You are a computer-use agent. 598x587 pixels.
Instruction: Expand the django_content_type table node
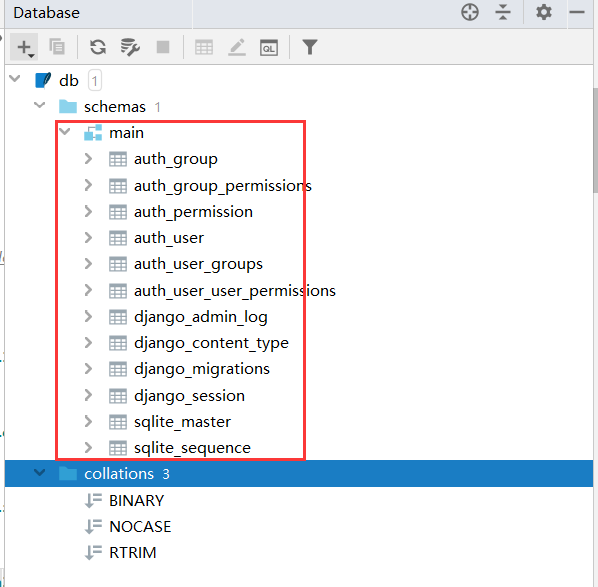(88, 343)
